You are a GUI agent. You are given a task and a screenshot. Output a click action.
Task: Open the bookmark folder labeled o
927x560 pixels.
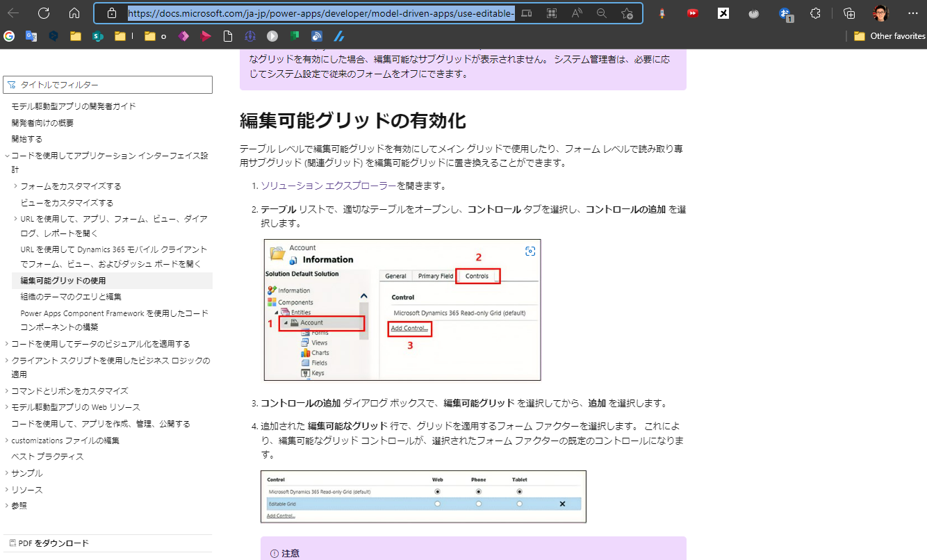click(x=155, y=36)
